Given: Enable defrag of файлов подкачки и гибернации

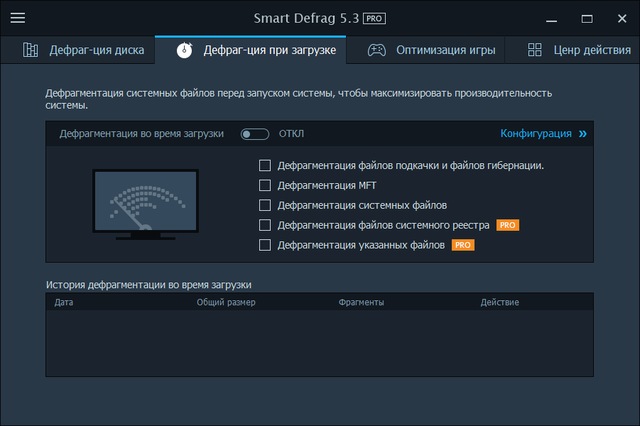Looking at the screenshot, I should (265, 165).
